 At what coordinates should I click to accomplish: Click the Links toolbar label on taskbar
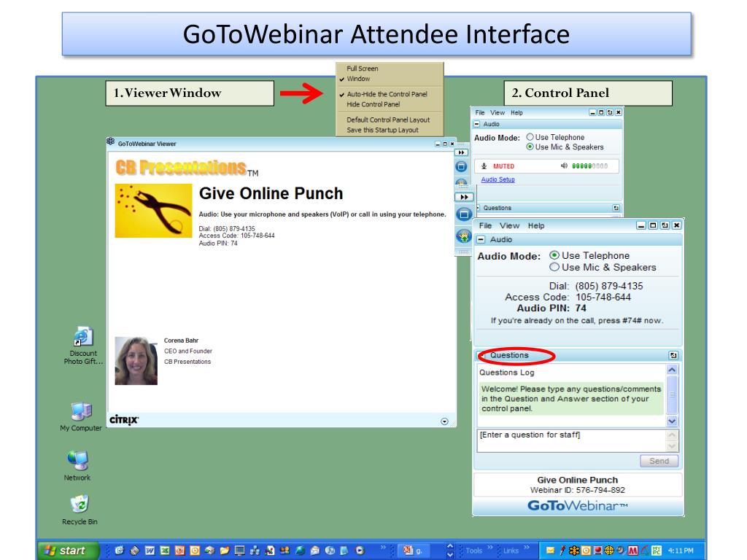511,551
